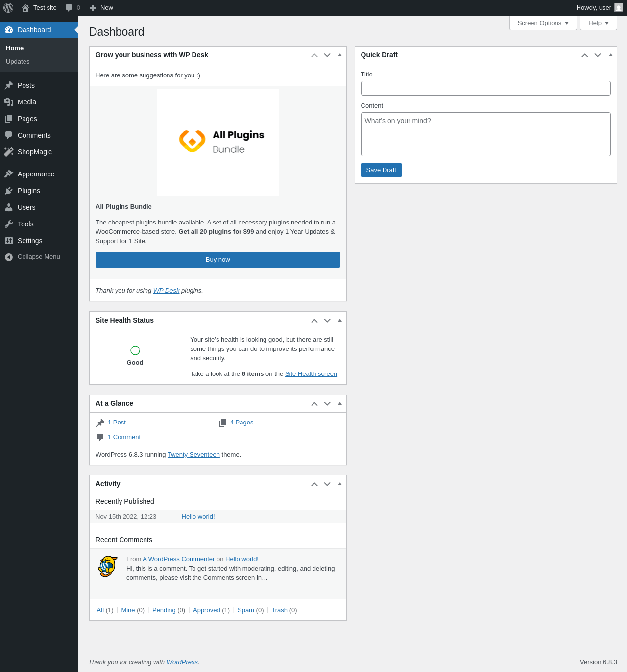Move the WP Desk widget up
Image resolution: width=627 pixels, height=672 pixels.
click(314, 55)
